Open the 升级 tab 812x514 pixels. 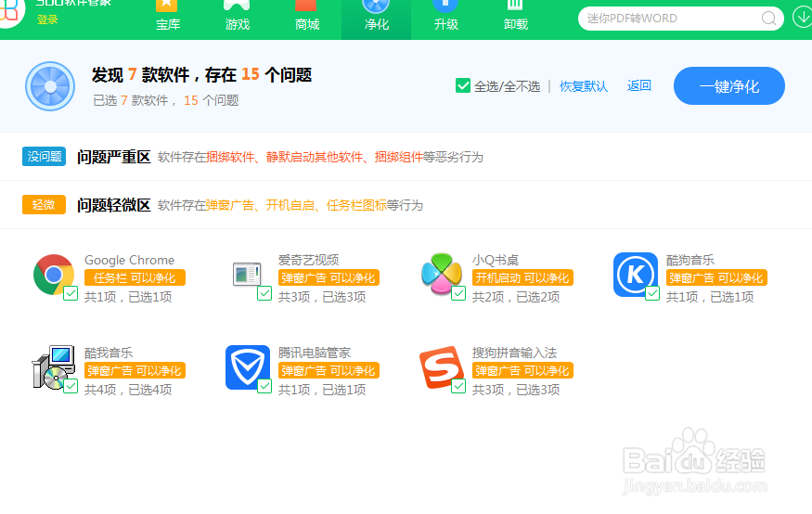(445, 17)
